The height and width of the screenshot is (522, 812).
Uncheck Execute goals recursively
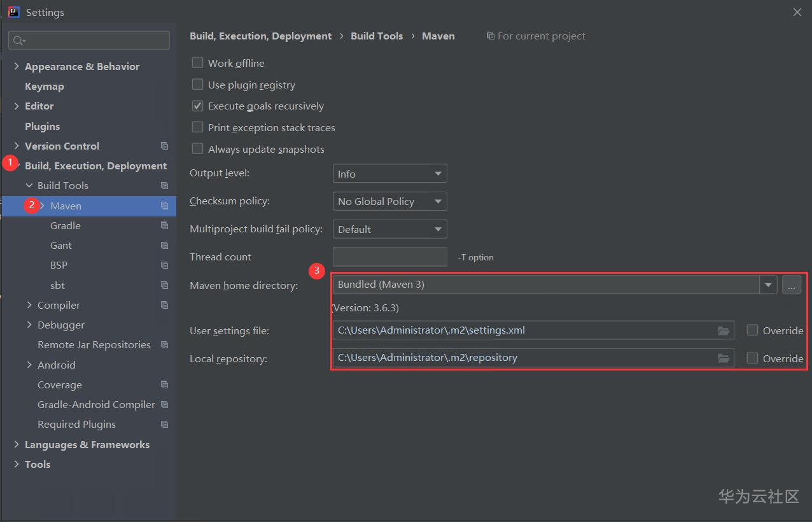pyautogui.click(x=198, y=106)
